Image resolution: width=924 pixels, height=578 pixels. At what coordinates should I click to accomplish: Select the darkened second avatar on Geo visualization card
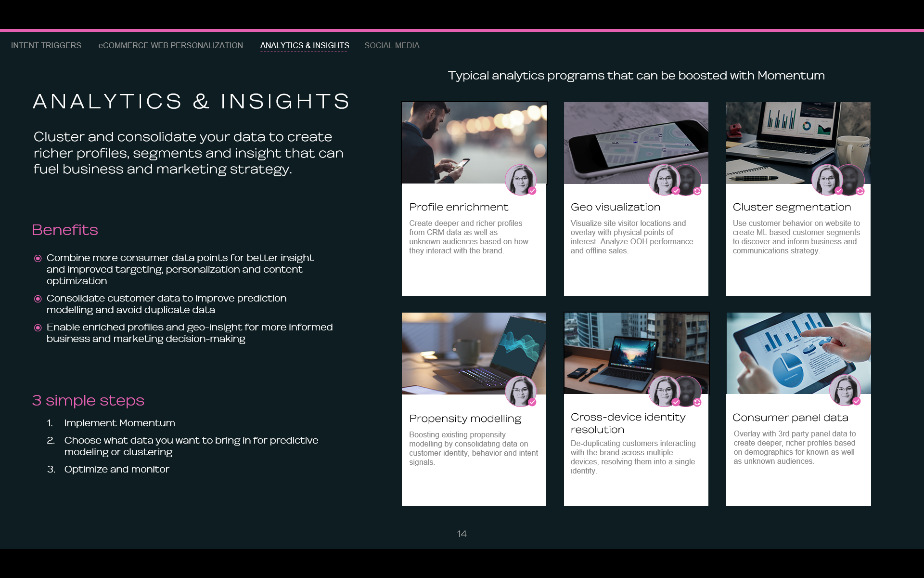point(689,179)
